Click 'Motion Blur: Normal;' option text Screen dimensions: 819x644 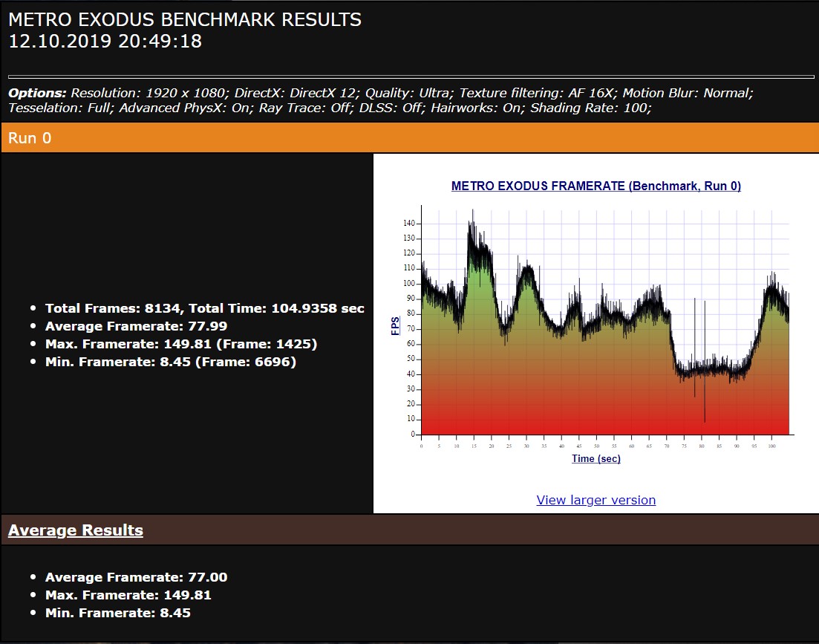click(688, 93)
